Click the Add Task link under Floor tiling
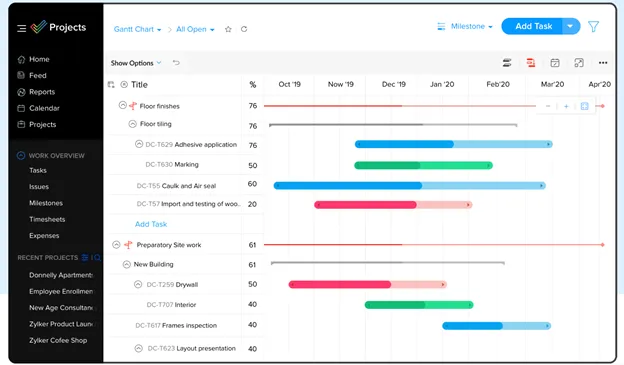The image size is (624, 365). point(151,224)
